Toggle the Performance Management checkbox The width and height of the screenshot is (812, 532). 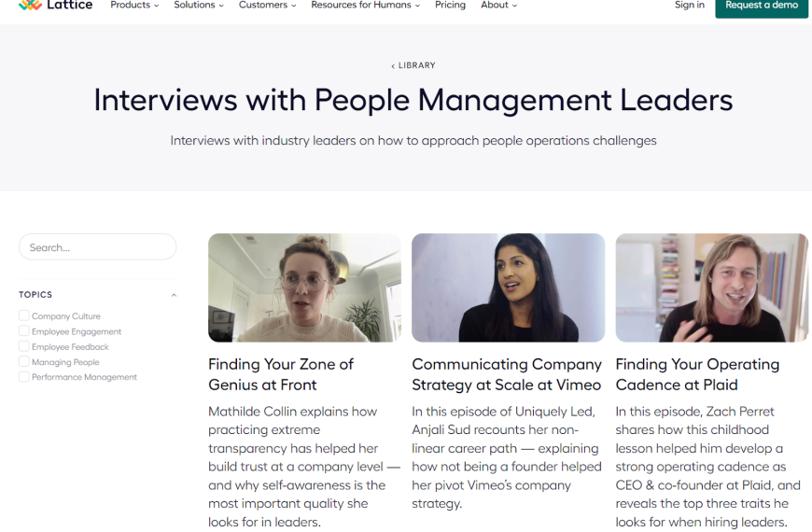coord(24,376)
